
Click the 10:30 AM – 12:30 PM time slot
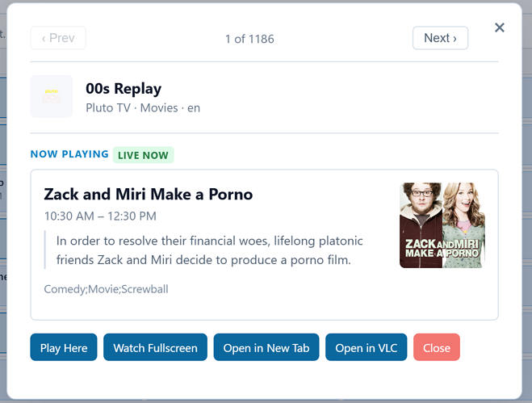coord(100,216)
